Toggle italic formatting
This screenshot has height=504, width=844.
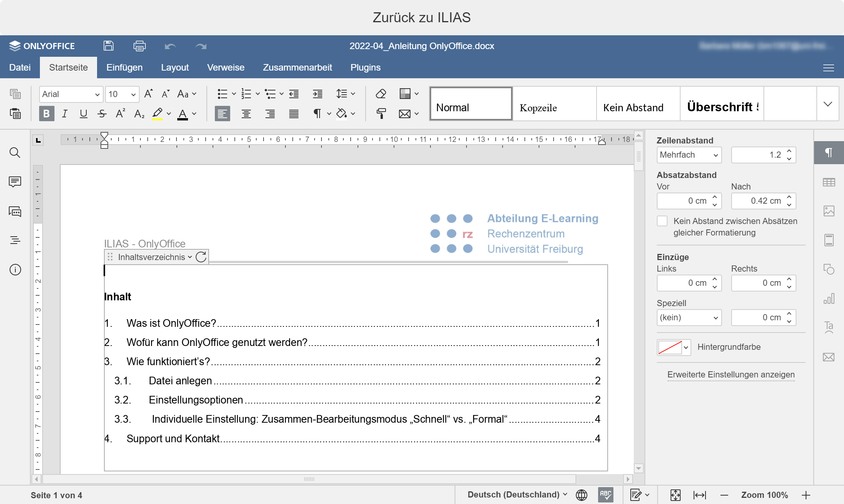65,114
